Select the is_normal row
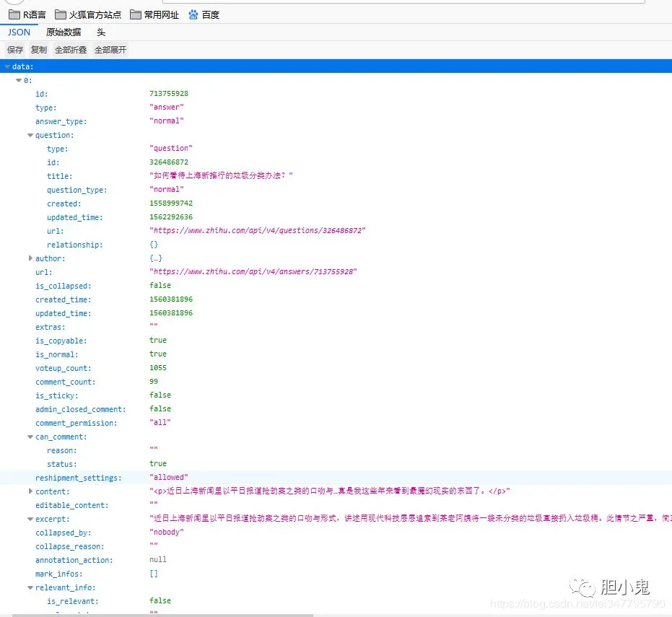This screenshot has height=617, width=672. (x=336, y=354)
